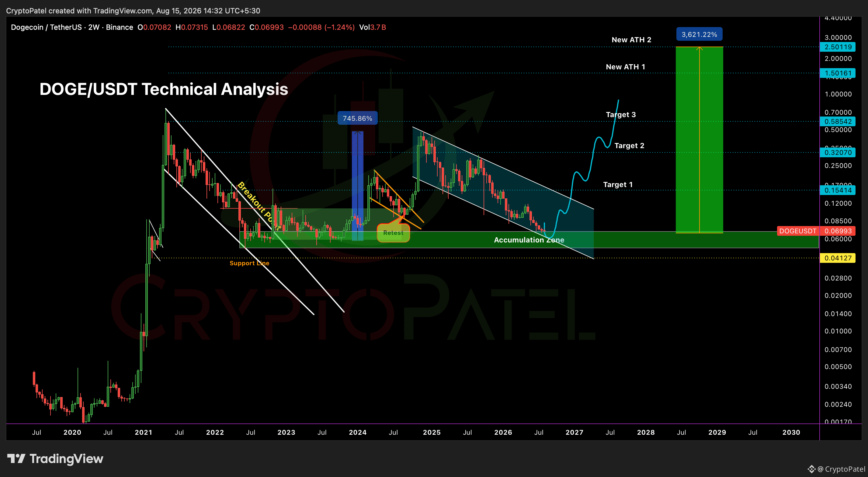
Task: Click the chart credit line dated Aug 15, 2026
Action: pyautogui.click(x=133, y=11)
